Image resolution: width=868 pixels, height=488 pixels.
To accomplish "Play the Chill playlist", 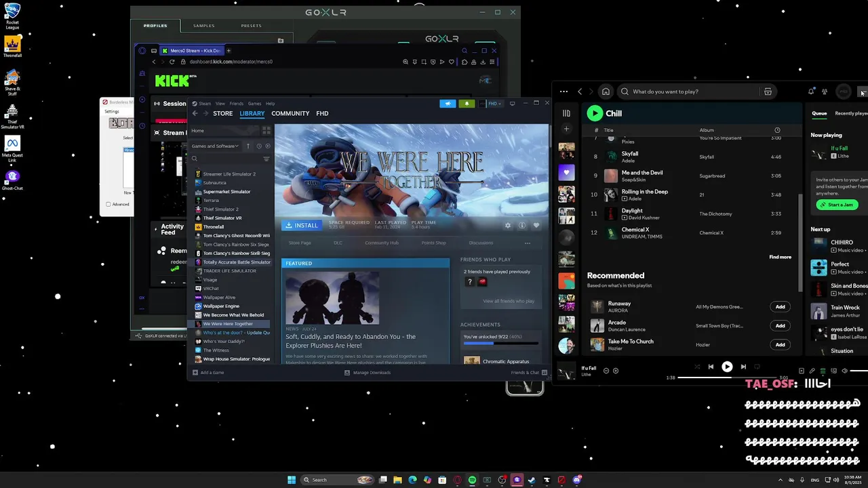I will (x=595, y=113).
